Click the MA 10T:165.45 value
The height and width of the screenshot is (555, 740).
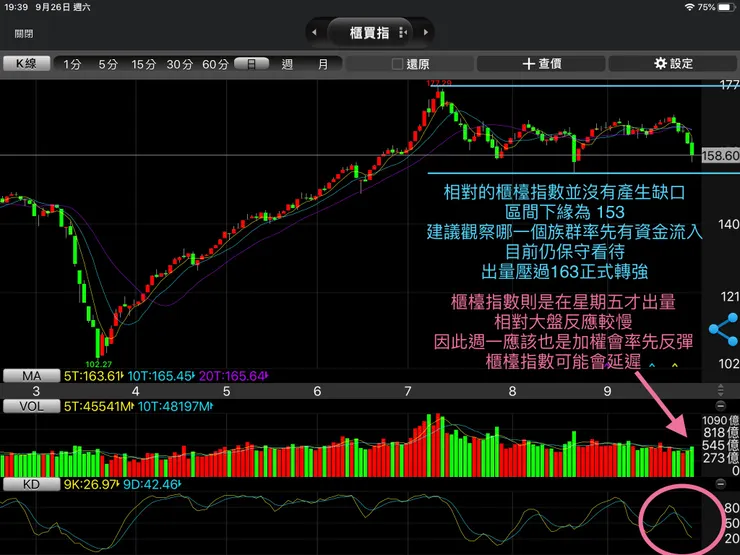(x=161, y=376)
